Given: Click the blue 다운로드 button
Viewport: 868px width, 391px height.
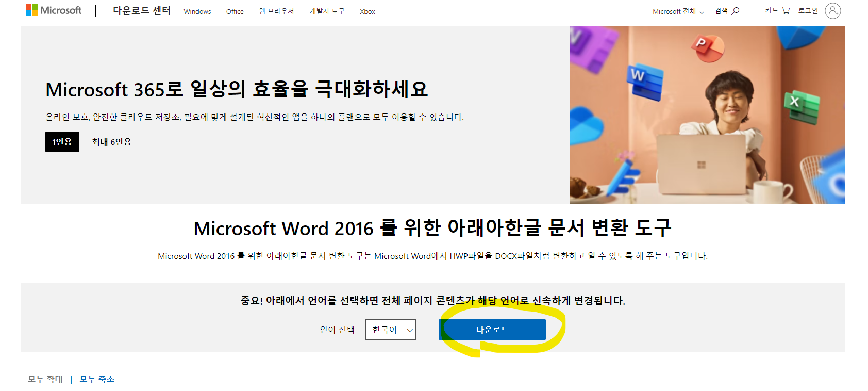Looking at the screenshot, I should pyautogui.click(x=492, y=330).
